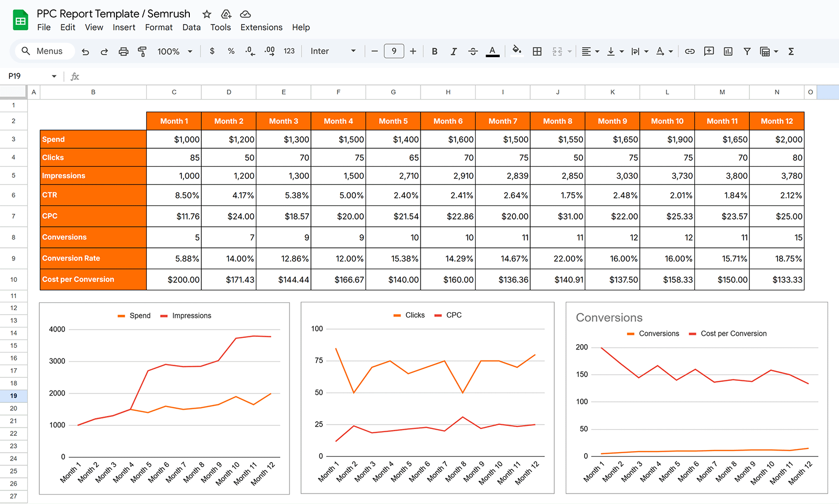Image resolution: width=839 pixels, height=504 pixels.
Task: Toggle strikethrough formatting
Action: [473, 51]
